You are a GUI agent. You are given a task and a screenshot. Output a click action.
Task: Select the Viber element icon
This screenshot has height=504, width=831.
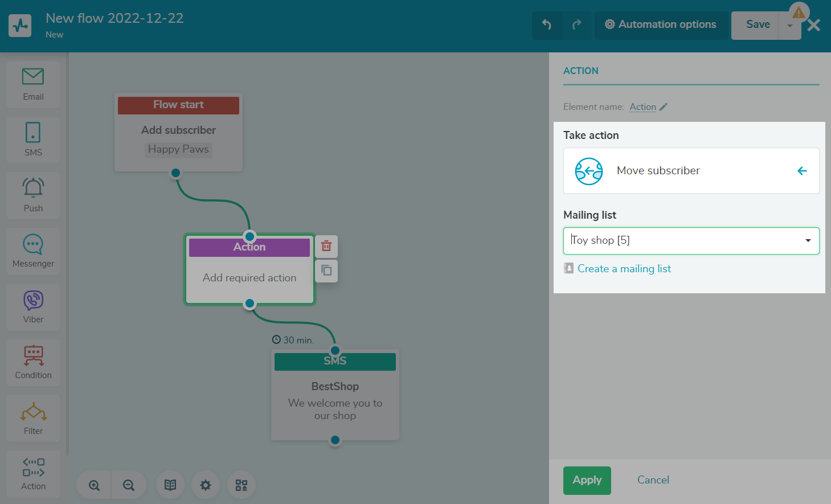pos(33,306)
